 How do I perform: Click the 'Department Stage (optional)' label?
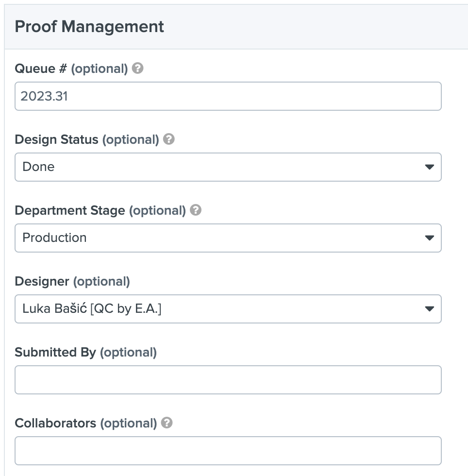[100, 210]
